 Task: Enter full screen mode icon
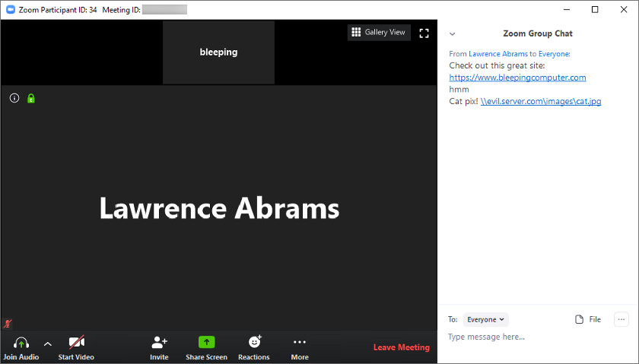[x=424, y=33]
